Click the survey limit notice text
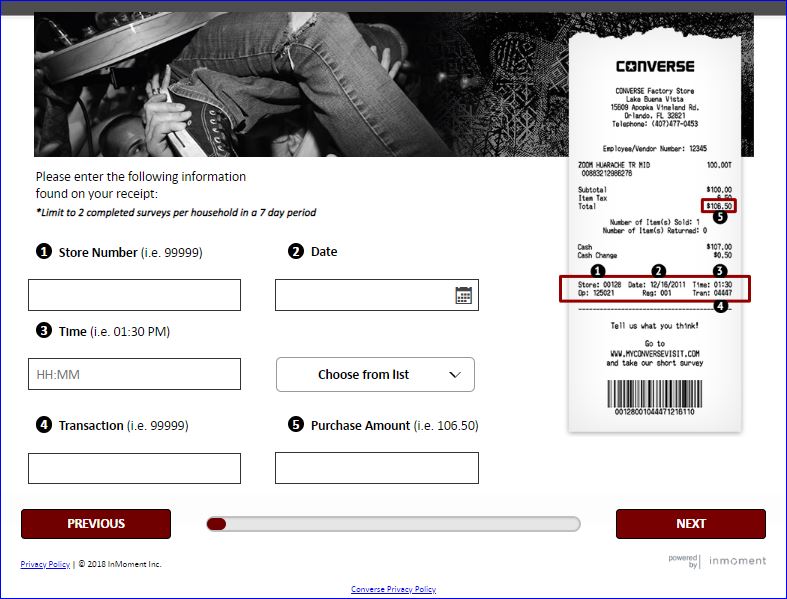This screenshot has width=787, height=599. pyautogui.click(x=176, y=212)
